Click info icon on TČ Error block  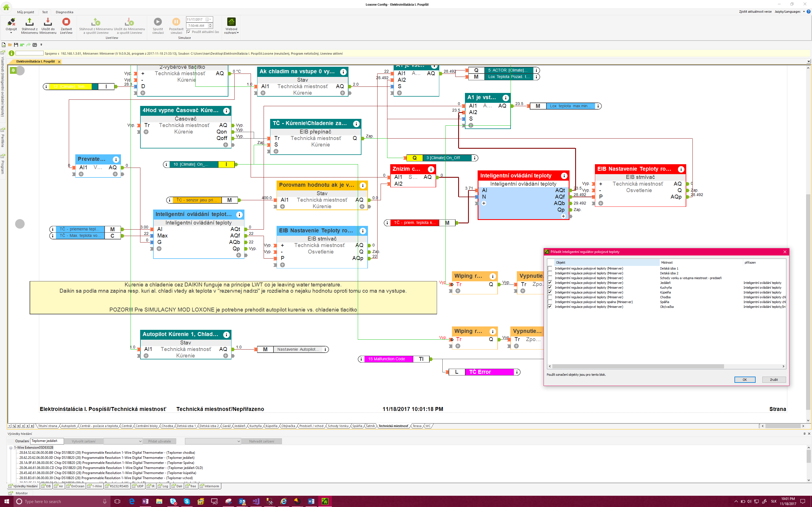click(x=517, y=372)
